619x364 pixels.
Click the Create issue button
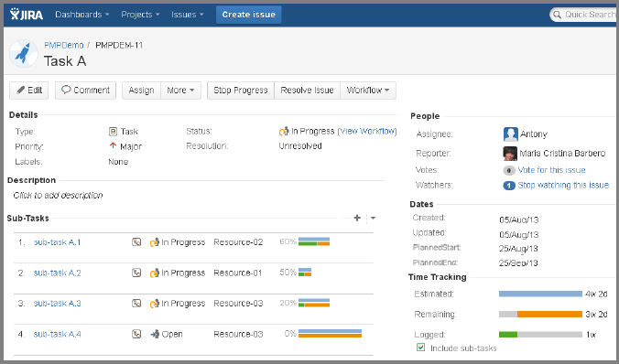click(x=249, y=15)
